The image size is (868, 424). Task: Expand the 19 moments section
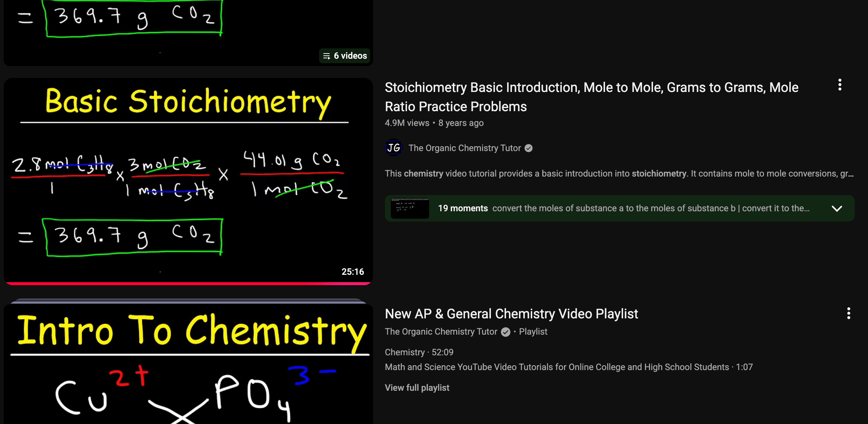pos(464,208)
